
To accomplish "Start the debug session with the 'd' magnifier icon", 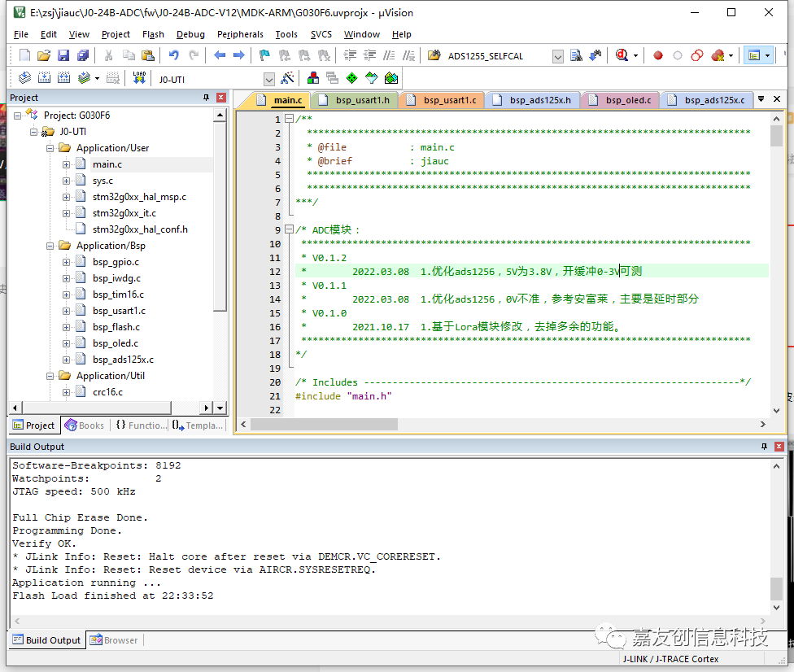I will click(x=622, y=55).
